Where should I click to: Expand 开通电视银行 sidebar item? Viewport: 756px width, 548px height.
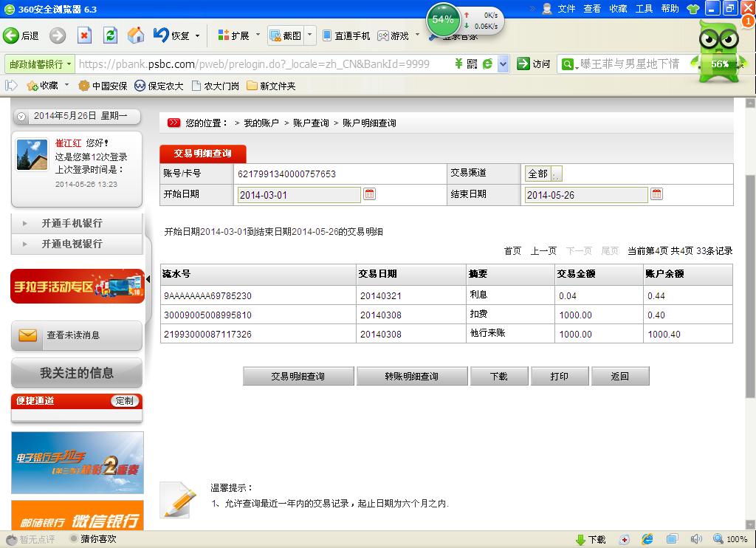[x=72, y=244]
